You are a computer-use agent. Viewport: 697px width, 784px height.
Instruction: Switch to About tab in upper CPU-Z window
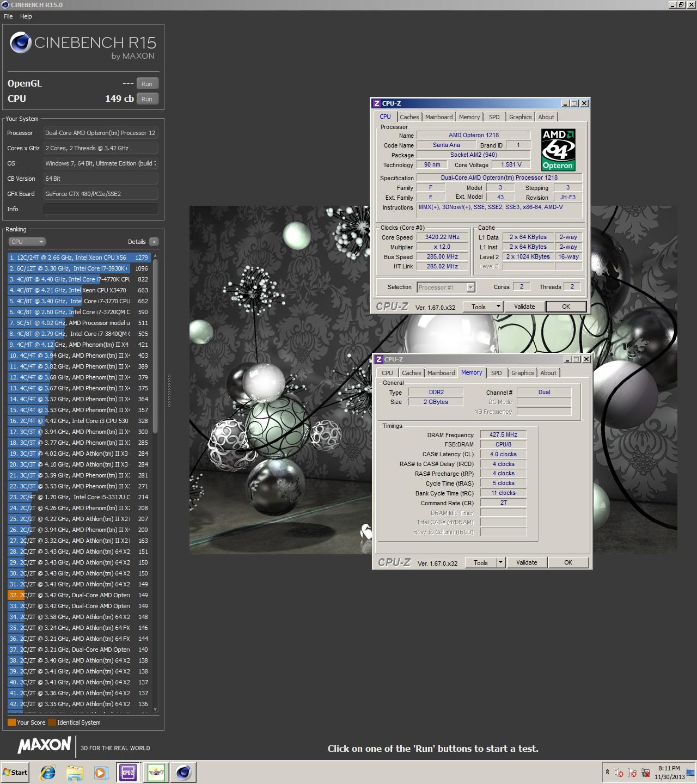pos(546,117)
